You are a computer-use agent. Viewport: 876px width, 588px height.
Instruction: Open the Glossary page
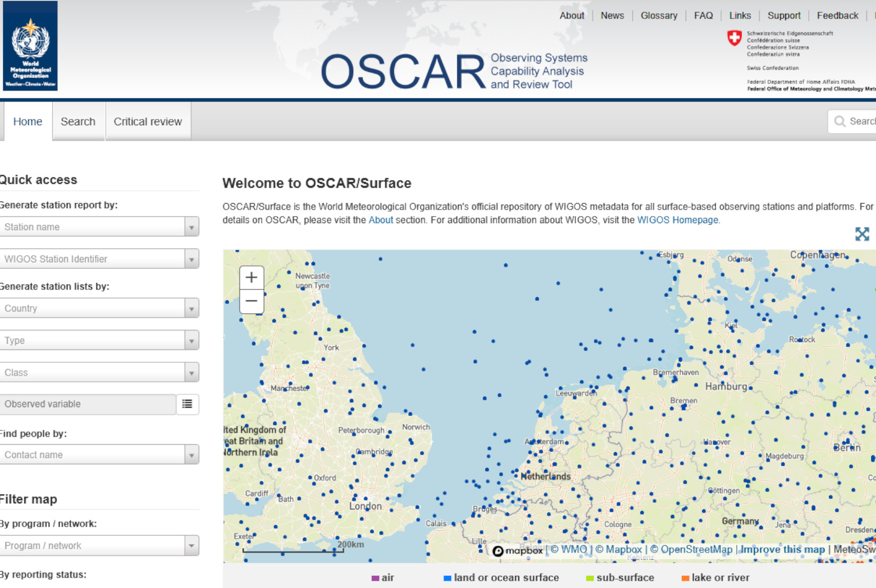pyautogui.click(x=659, y=15)
